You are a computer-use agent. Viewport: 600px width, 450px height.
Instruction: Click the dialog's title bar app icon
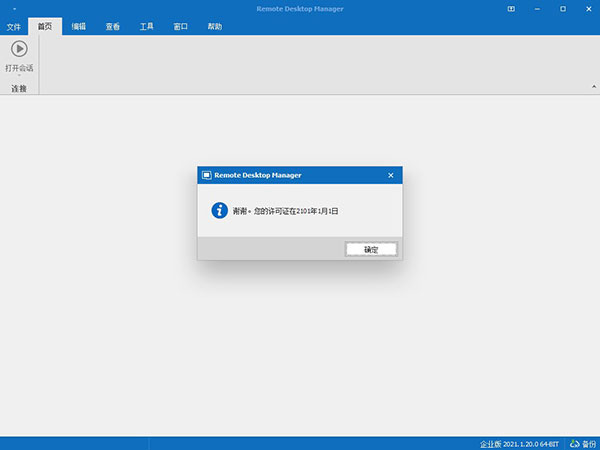click(207, 175)
